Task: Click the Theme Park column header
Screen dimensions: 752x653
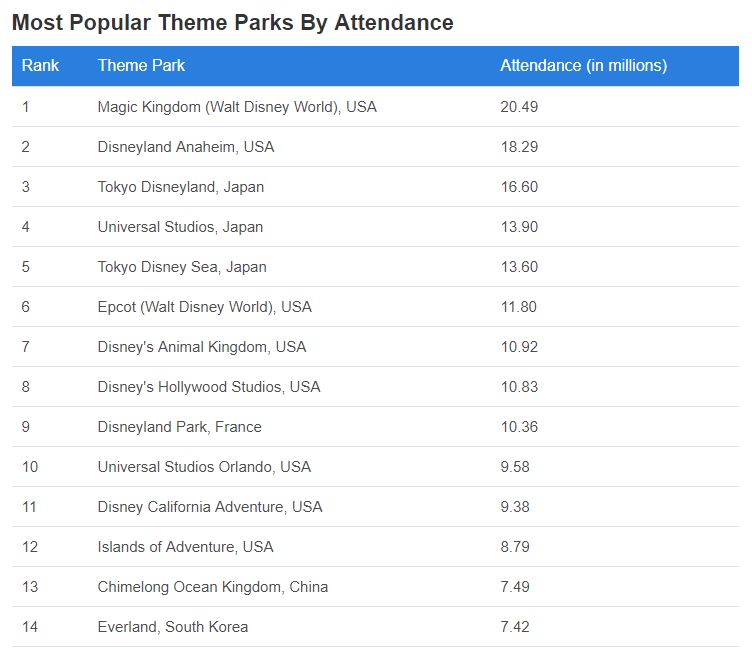Action: [x=141, y=65]
